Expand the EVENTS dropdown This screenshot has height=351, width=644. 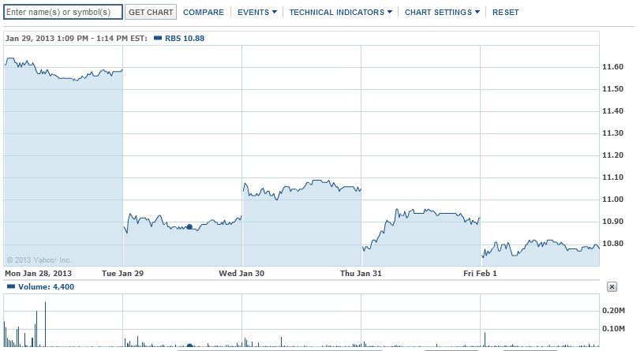click(x=257, y=13)
